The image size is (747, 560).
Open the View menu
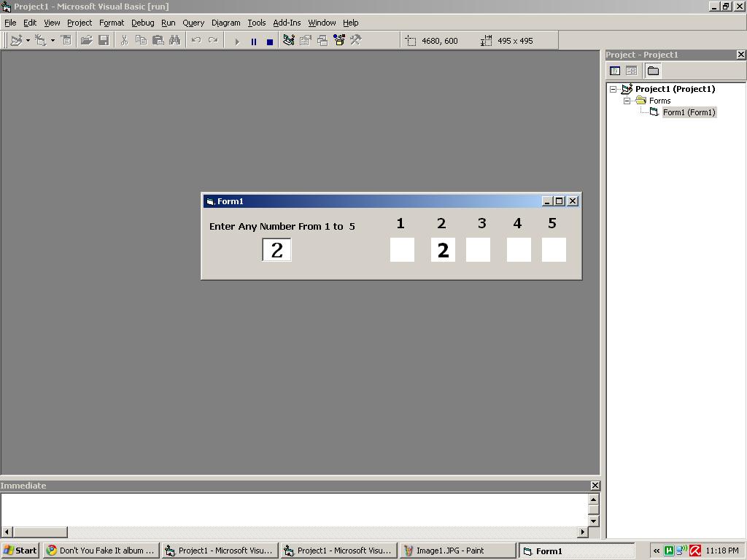pyautogui.click(x=52, y=23)
